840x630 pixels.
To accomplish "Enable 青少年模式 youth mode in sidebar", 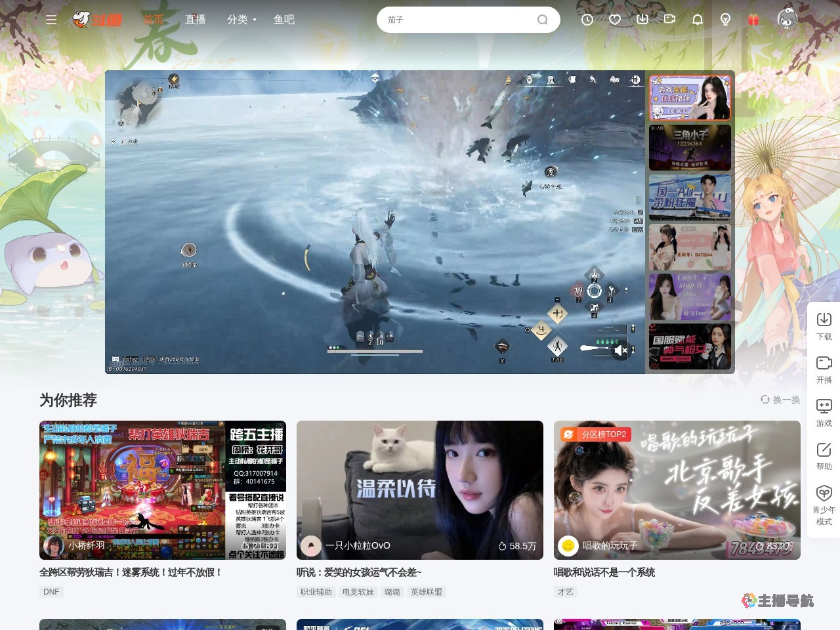I will 824,505.
